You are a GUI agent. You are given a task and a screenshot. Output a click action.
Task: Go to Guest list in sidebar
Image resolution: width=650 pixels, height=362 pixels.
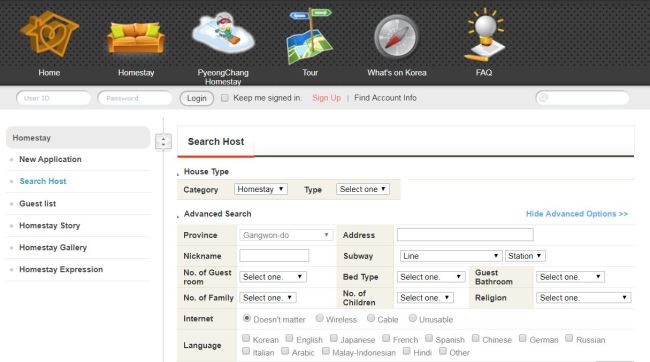coord(37,204)
